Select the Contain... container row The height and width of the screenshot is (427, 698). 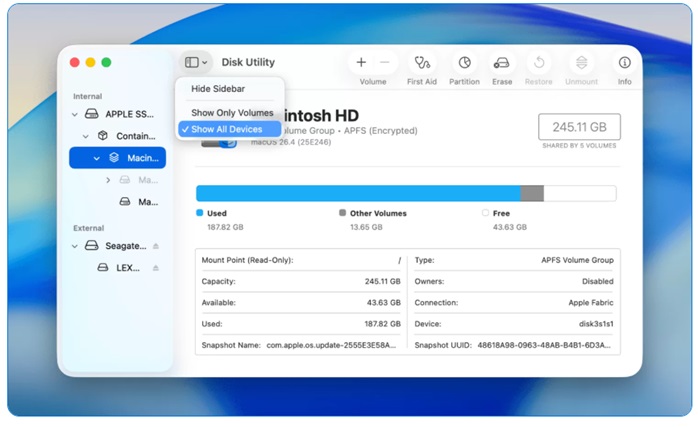118,136
